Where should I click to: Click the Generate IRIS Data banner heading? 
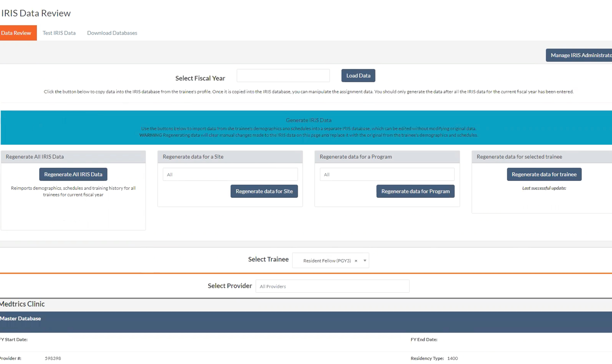(308, 120)
